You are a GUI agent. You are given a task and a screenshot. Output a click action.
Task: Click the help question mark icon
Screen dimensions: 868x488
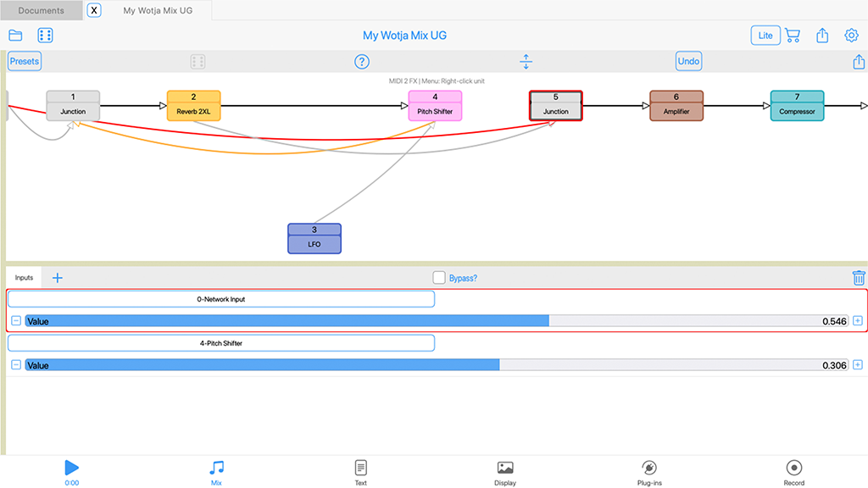(362, 62)
